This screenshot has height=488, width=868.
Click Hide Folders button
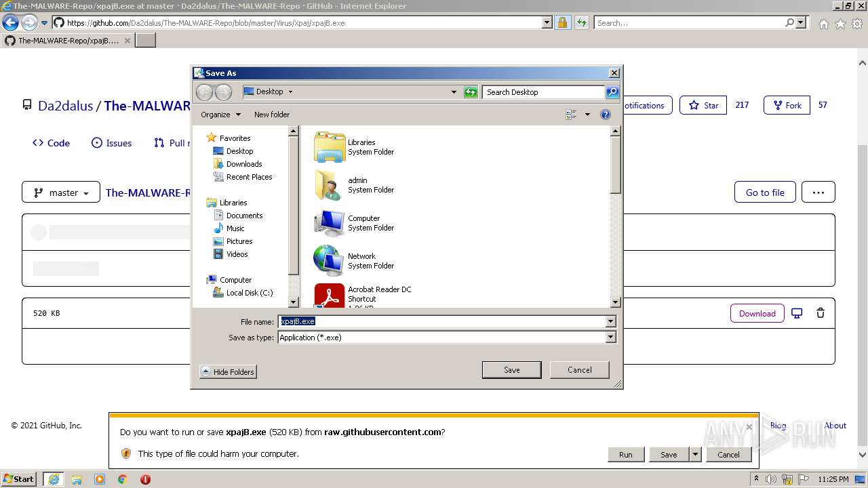[228, 371]
